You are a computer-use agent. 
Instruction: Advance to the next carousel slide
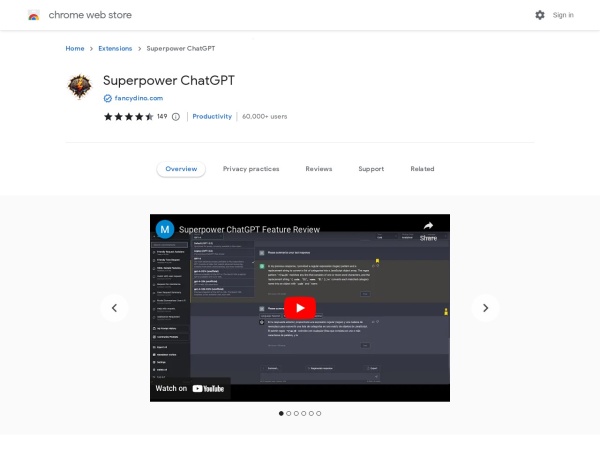pos(486,308)
